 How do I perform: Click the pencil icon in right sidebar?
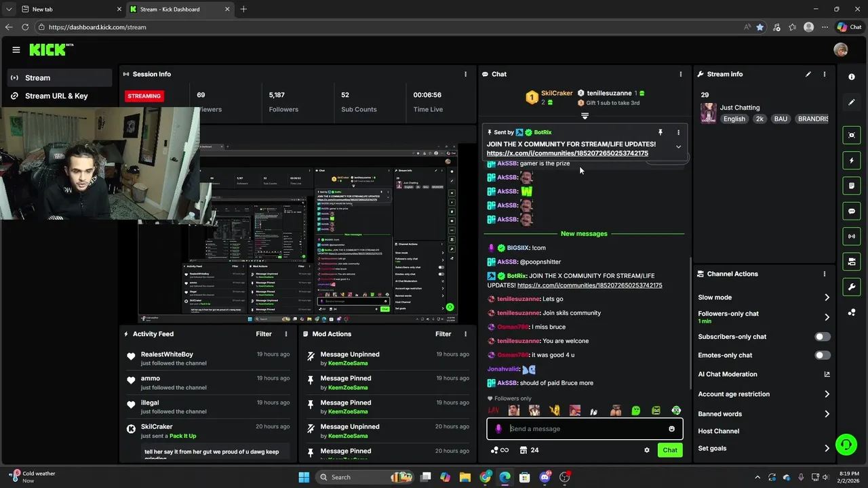click(852, 102)
